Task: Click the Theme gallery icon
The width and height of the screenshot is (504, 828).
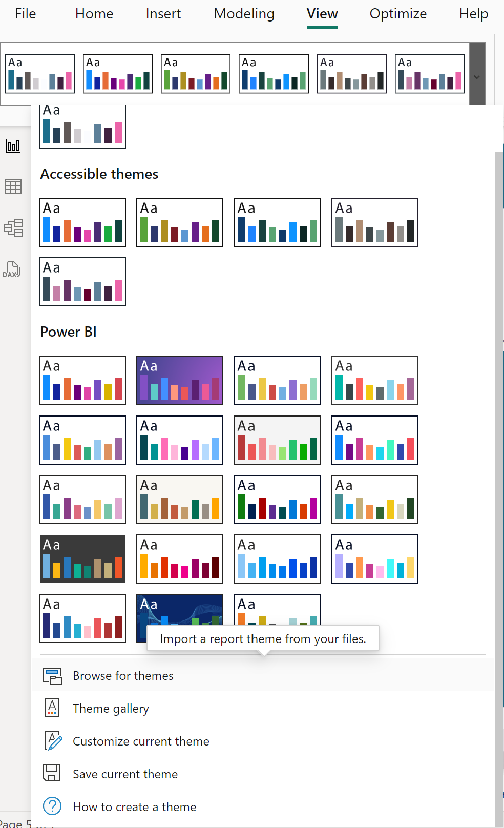Action: [x=52, y=708]
